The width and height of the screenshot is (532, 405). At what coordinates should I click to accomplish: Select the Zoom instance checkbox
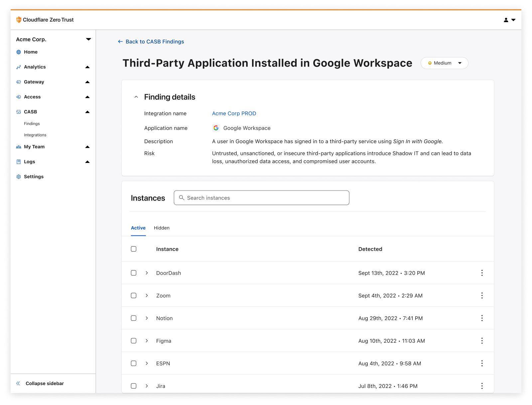point(134,296)
